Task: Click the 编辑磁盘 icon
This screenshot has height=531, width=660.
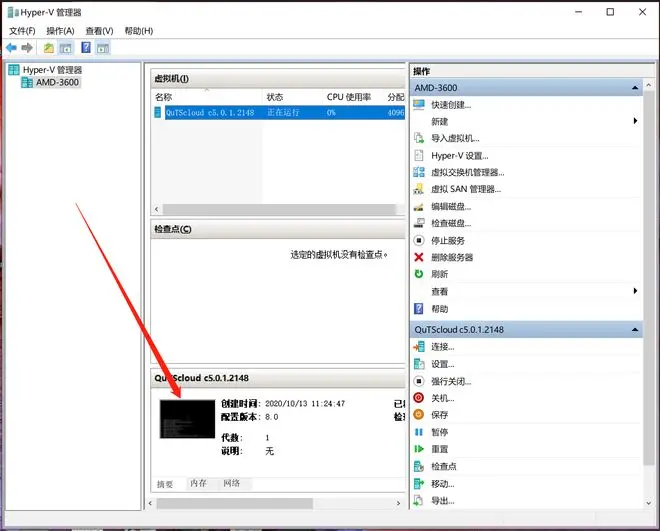Action: [419, 206]
